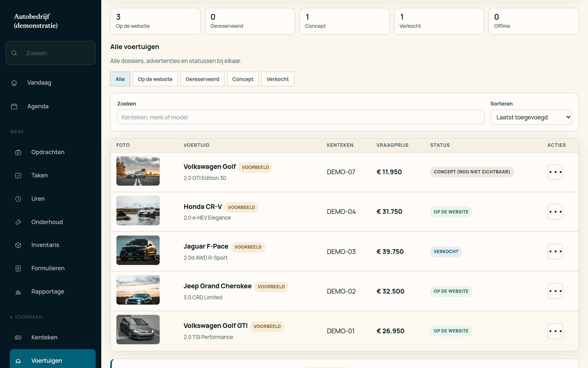Click the Op de website stat card
The image size is (588, 368).
click(x=156, y=21)
